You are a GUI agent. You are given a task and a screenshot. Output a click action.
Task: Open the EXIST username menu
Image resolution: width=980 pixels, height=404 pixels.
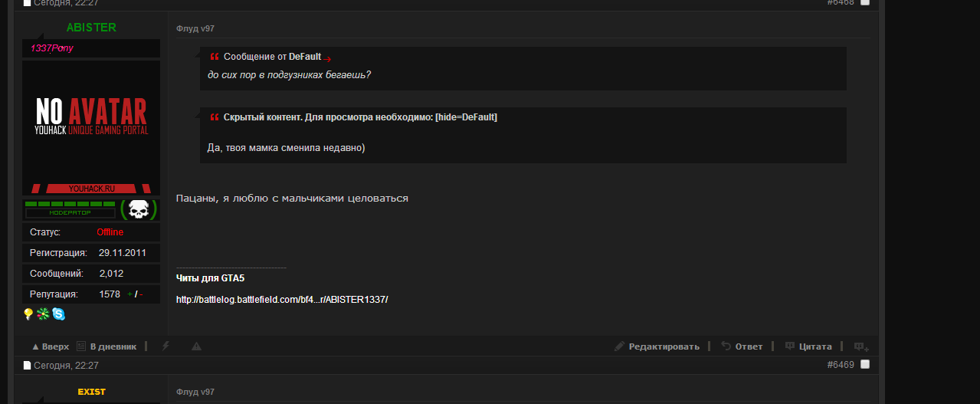[91, 392]
